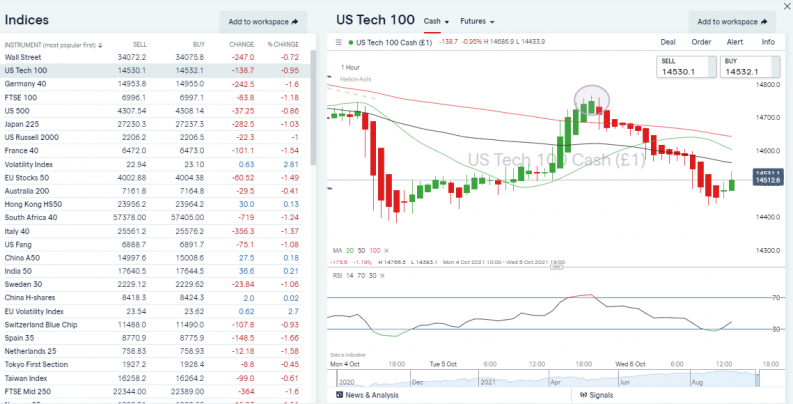This screenshot has width=793, height=404.
Task: Select the Australia 200 row
Action: coord(153,191)
